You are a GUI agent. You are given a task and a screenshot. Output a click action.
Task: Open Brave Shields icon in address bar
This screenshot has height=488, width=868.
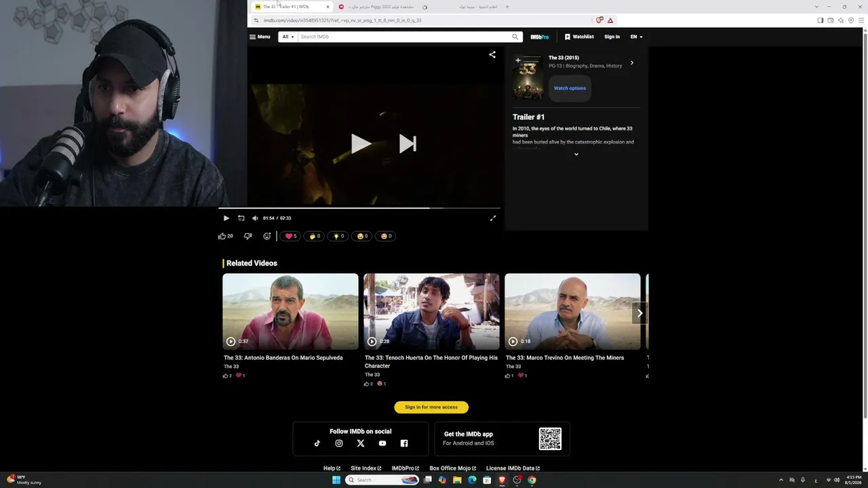[599, 20]
